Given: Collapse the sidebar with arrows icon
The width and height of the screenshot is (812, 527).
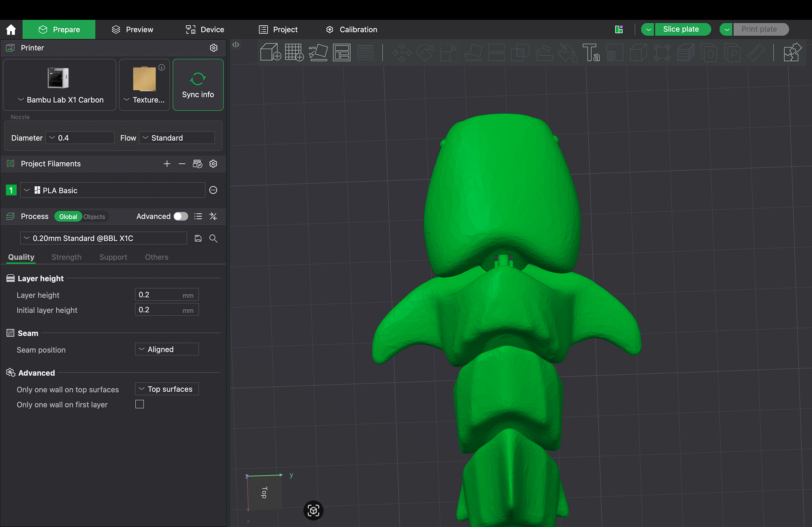Looking at the screenshot, I should [236, 44].
